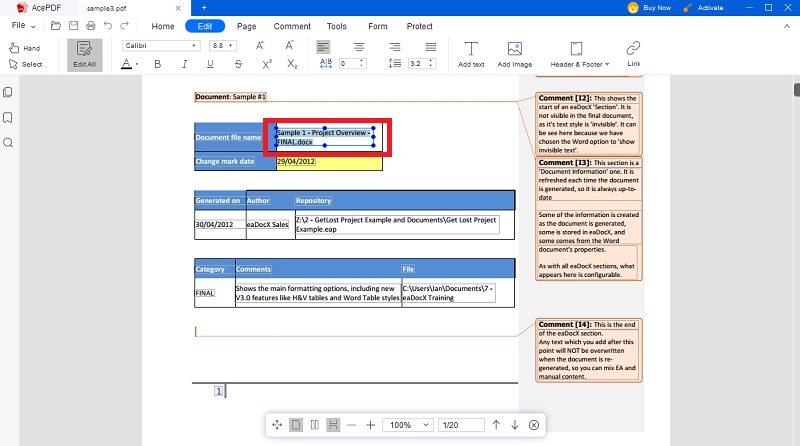Click the page number field 1/20
This screenshot has height=446, width=800.
pyautogui.click(x=461, y=425)
